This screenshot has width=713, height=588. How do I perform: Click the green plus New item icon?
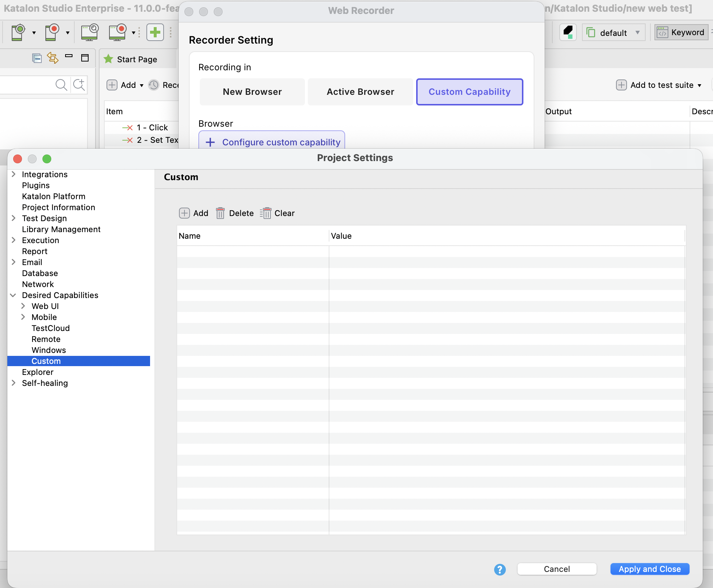(155, 32)
